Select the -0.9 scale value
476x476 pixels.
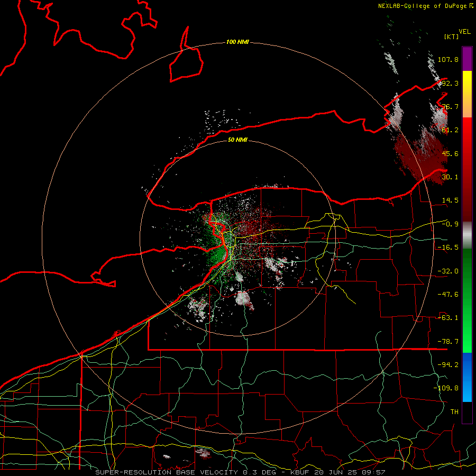pos(450,224)
